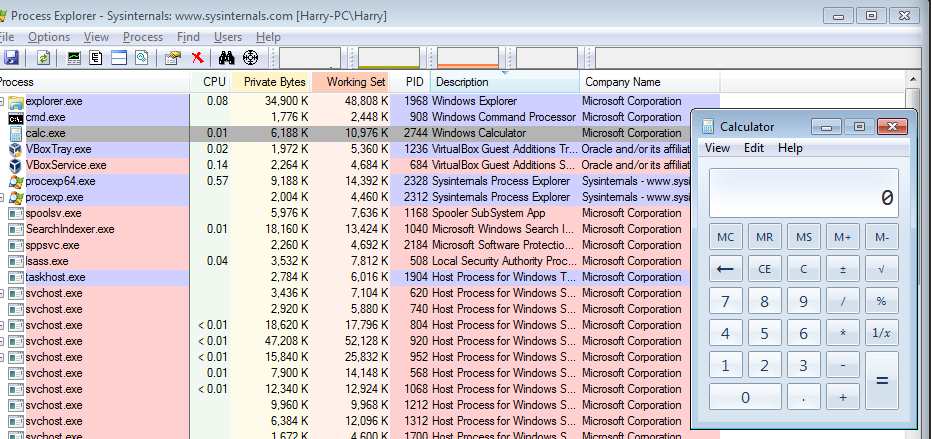Click the View DLLs/Handles toolbar icon
This screenshot has height=439, width=931.
141,58
